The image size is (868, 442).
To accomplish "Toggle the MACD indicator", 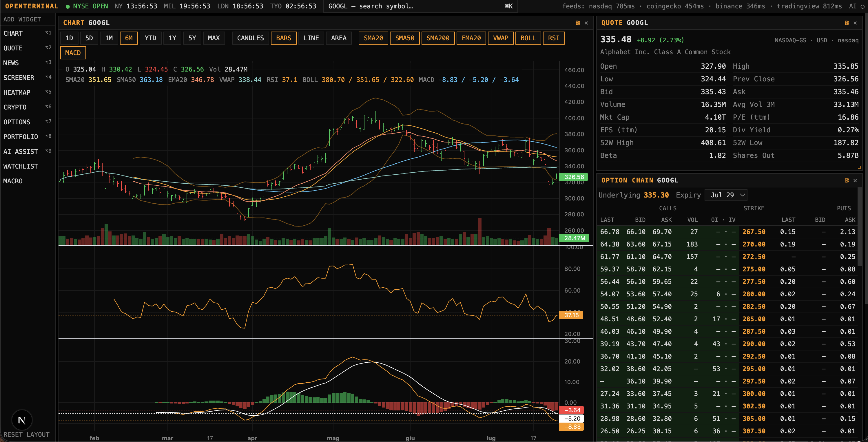I will [x=73, y=53].
